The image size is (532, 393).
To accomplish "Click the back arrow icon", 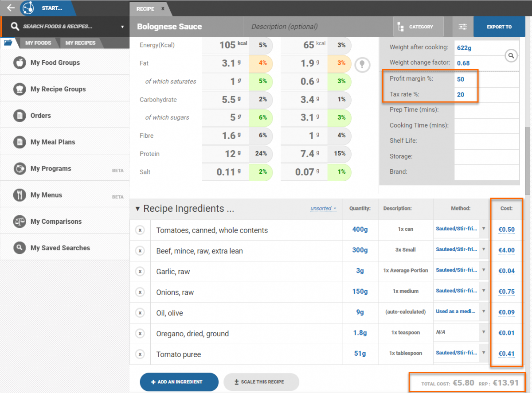I will (x=11, y=8).
